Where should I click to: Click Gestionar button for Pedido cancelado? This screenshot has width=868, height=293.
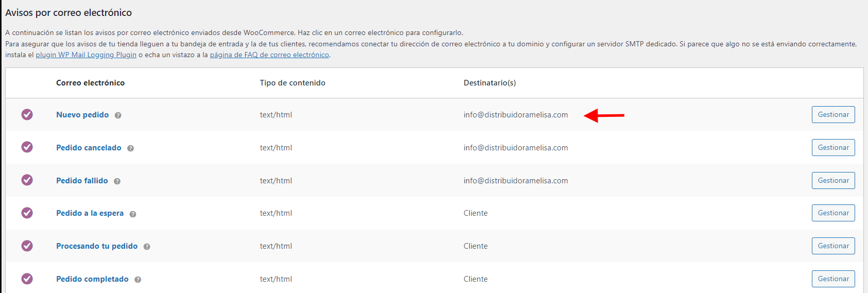pyautogui.click(x=833, y=147)
